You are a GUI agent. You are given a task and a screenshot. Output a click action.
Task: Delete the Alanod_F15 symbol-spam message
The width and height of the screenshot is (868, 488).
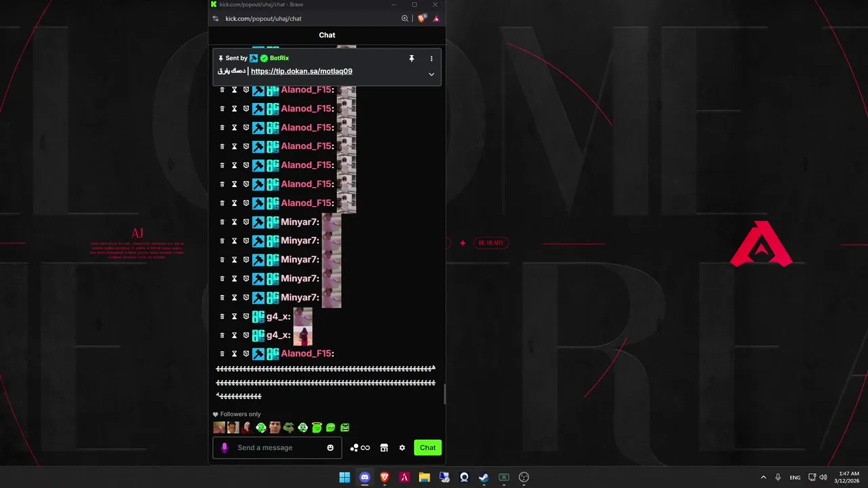click(222, 354)
